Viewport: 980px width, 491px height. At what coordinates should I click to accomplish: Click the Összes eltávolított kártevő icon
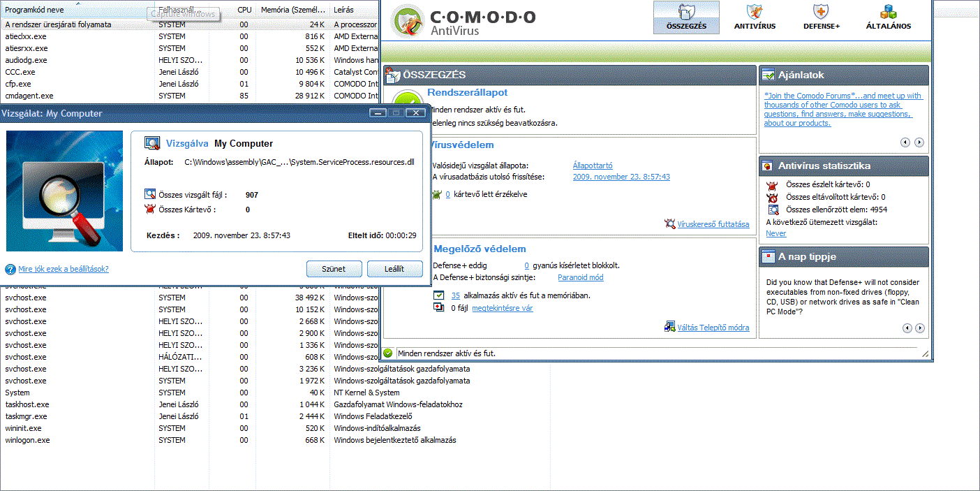(x=773, y=197)
